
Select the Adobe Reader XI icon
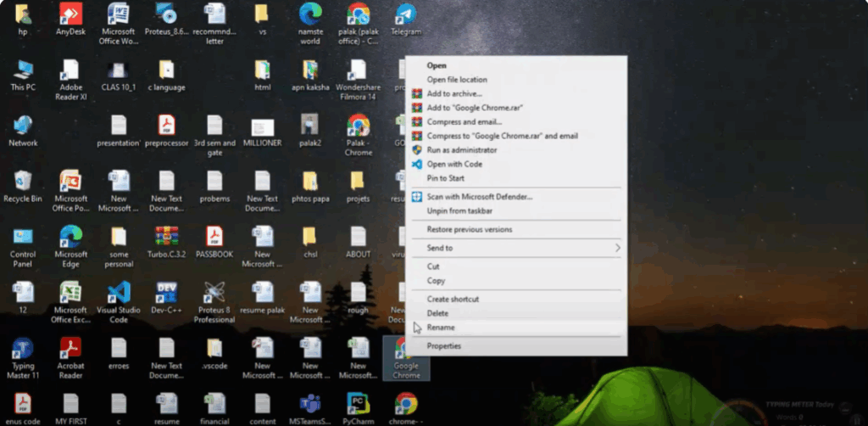tap(71, 80)
